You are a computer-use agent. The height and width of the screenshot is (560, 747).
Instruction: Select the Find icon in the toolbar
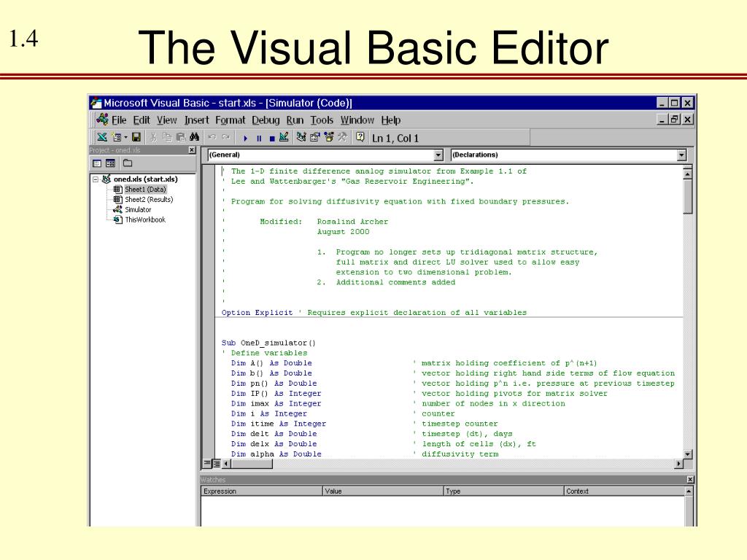193,137
